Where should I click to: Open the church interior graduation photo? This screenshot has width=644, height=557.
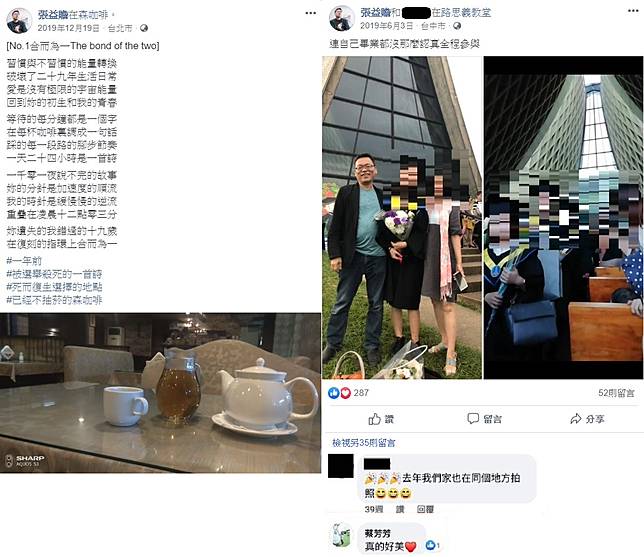pos(564,218)
